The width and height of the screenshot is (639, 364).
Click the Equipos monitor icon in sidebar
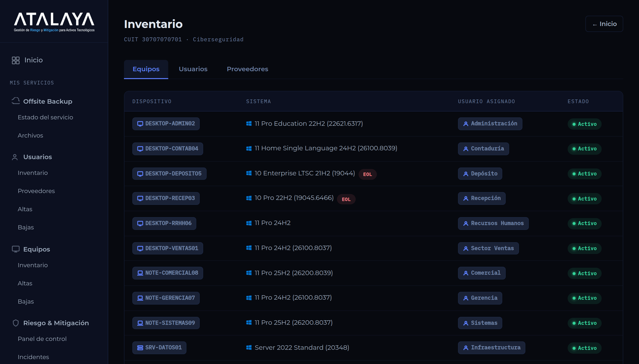pyautogui.click(x=15, y=249)
